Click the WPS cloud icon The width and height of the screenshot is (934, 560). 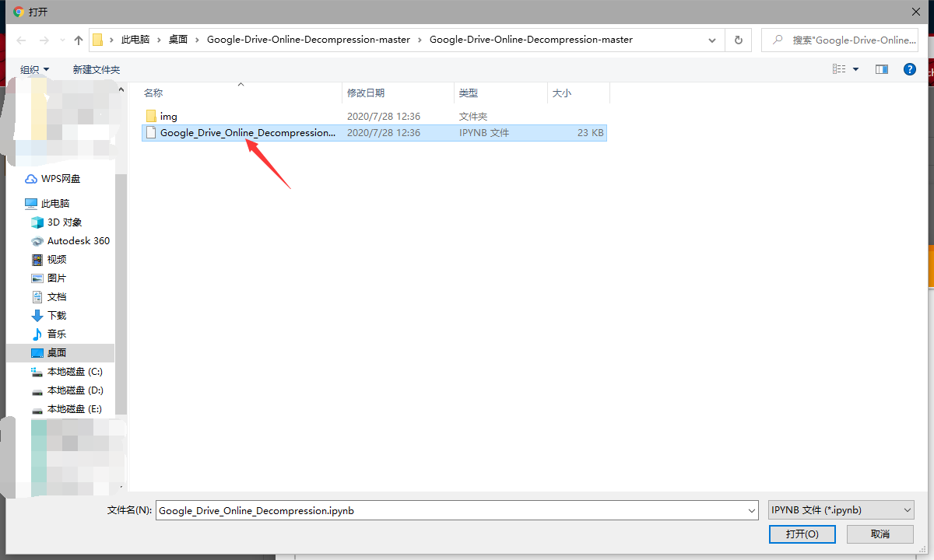31,178
